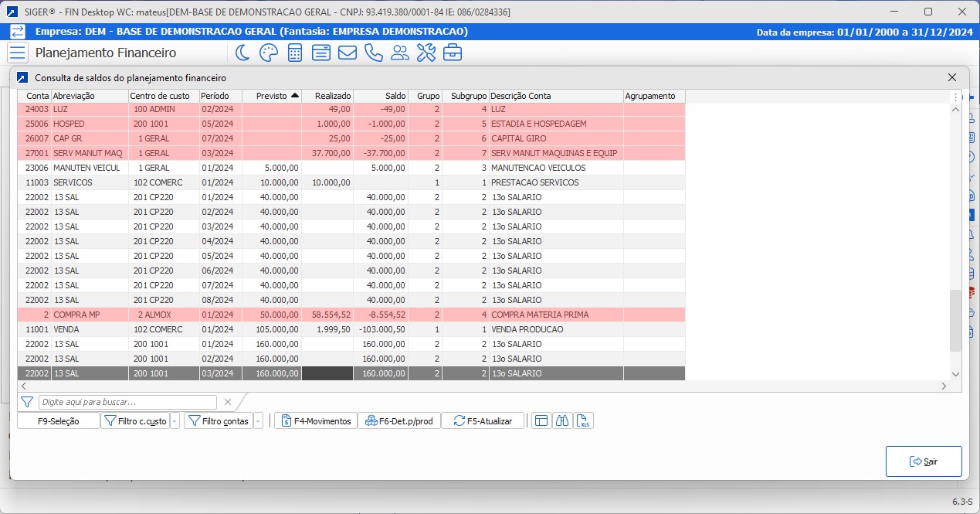Click the binoculars search icon
The image size is (980, 514).
(x=563, y=420)
